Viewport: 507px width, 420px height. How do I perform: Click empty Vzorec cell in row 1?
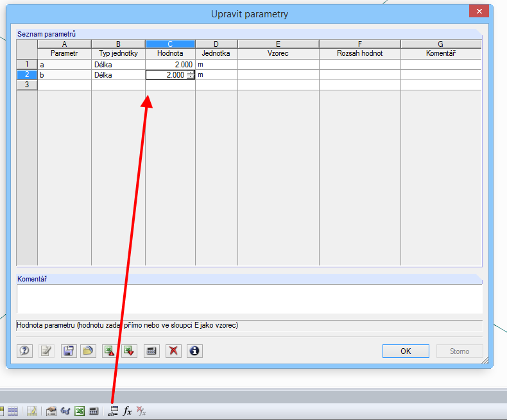pyautogui.click(x=278, y=65)
